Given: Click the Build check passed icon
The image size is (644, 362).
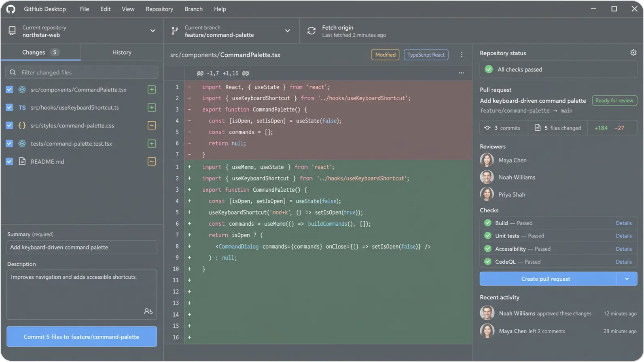Looking at the screenshot, I should click(488, 223).
